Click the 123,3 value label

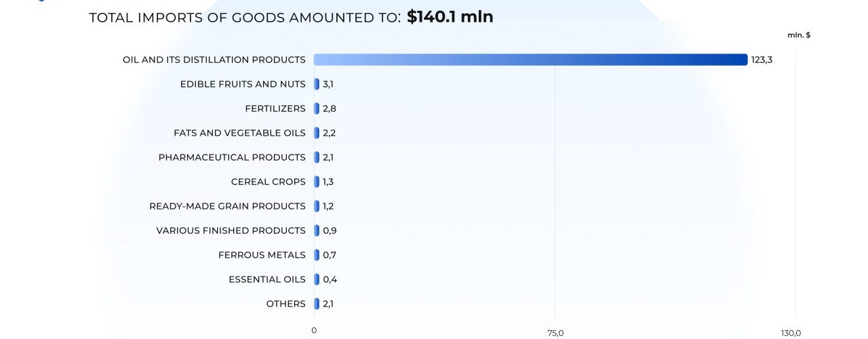pyautogui.click(x=762, y=60)
